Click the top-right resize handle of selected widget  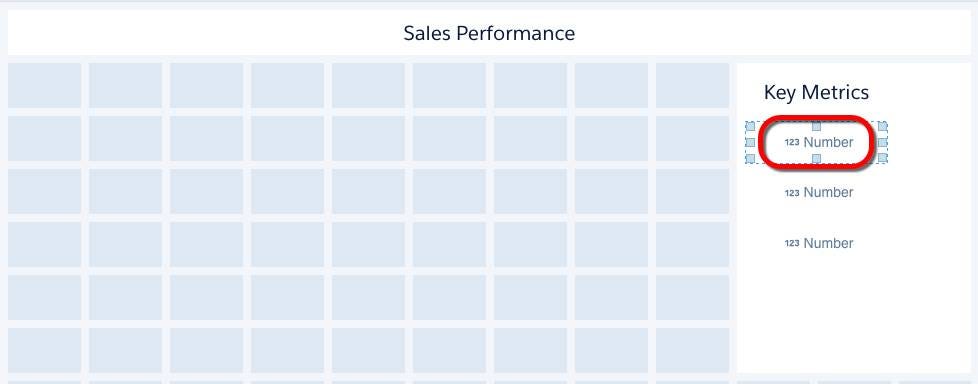(x=883, y=127)
